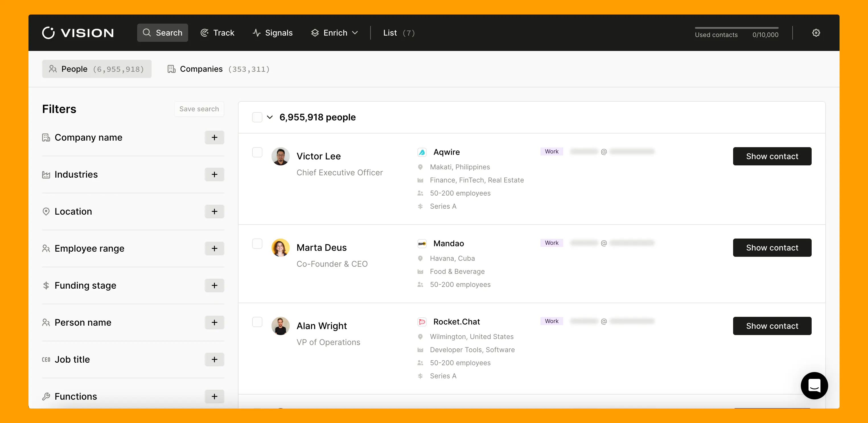Click Victor Lee's avatar photo
This screenshot has width=868, height=423.
(x=280, y=156)
